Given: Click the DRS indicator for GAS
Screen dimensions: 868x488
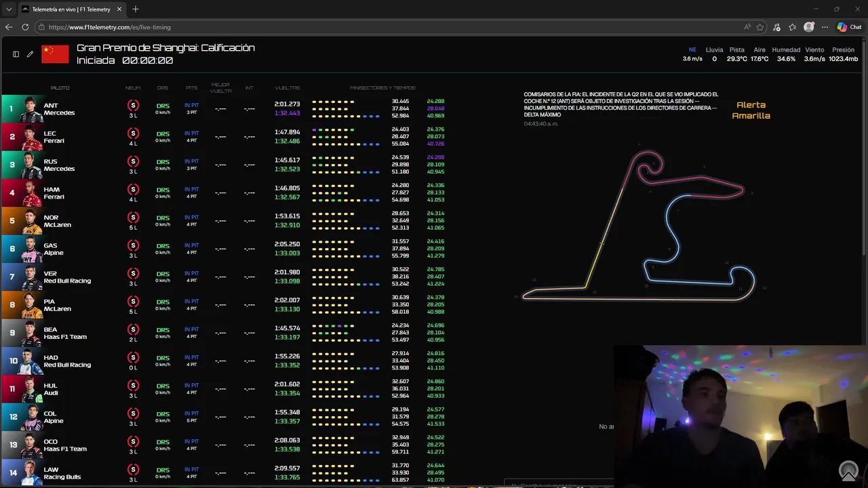Looking at the screenshot, I should pyautogui.click(x=163, y=245).
